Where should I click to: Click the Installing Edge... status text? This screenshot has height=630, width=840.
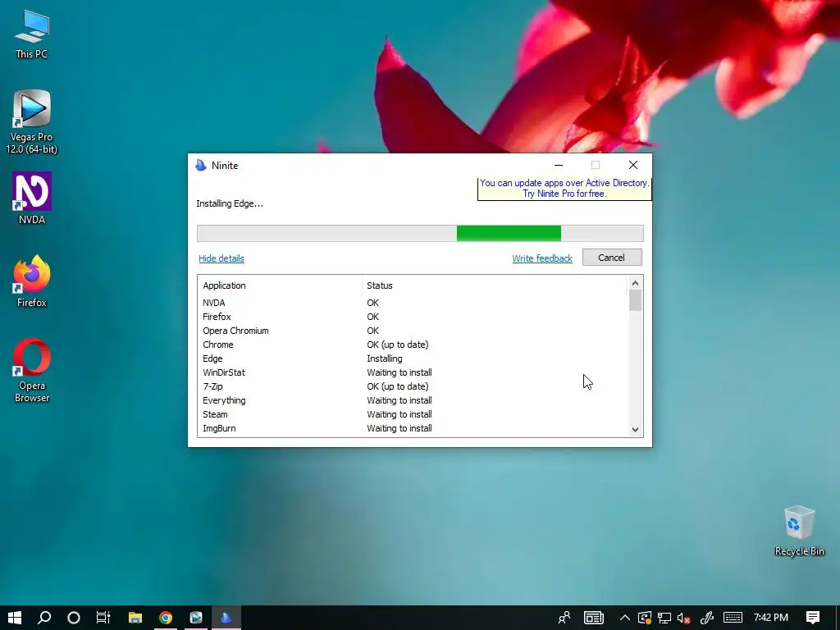[x=230, y=203]
